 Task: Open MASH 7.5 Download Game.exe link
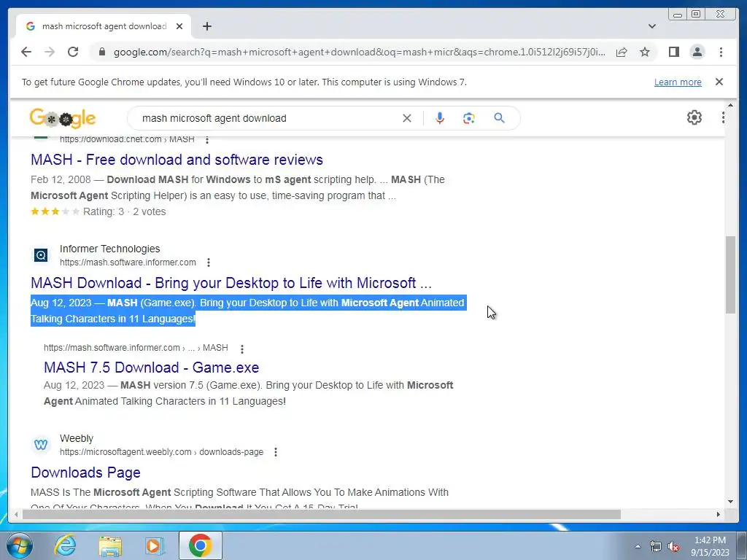coord(152,367)
